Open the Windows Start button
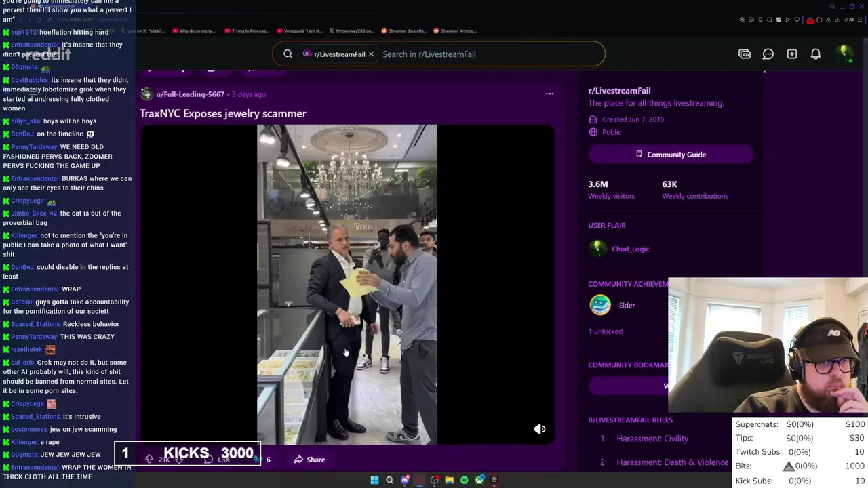 [374, 481]
